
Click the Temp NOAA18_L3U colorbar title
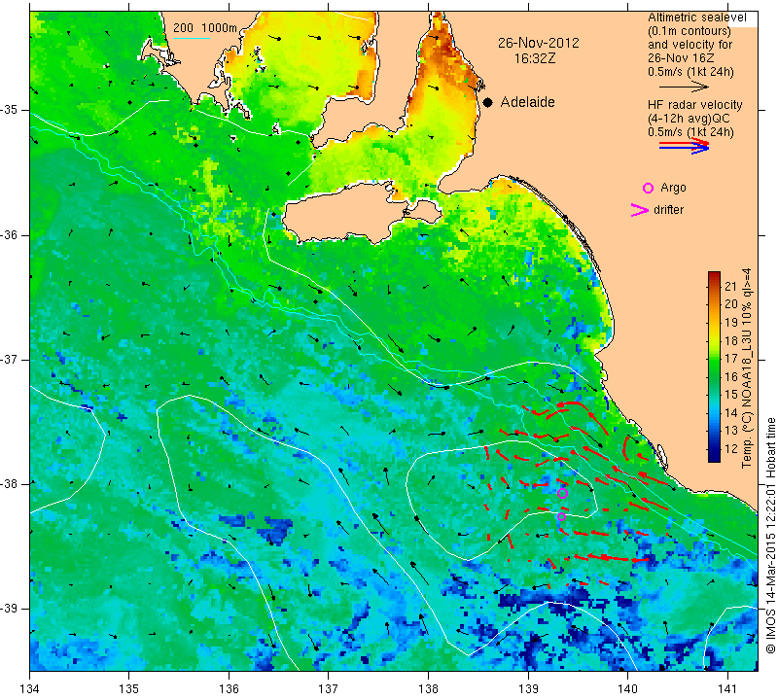pos(746,367)
